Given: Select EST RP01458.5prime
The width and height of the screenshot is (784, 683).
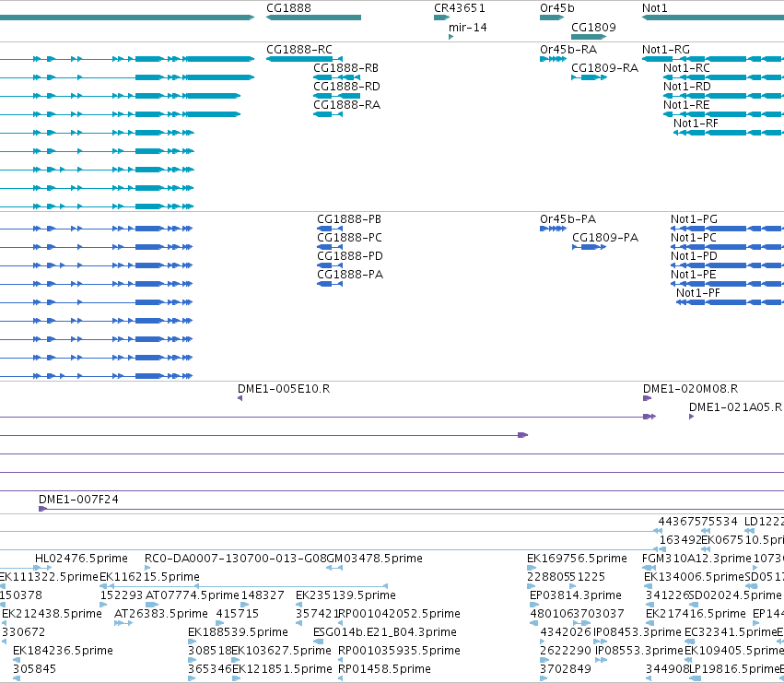Looking at the screenshot, I should (x=341, y=678).
